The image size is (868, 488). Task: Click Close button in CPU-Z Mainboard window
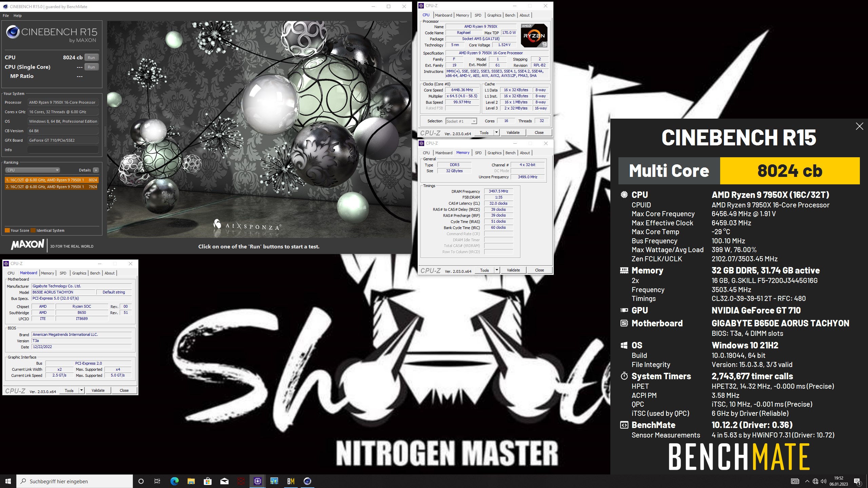124,390
